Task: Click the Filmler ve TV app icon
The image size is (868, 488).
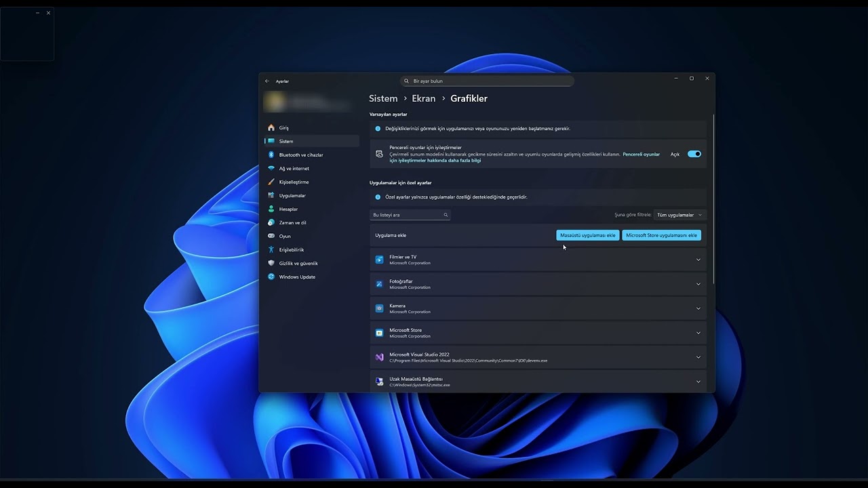Action: (x=380, y=260)
